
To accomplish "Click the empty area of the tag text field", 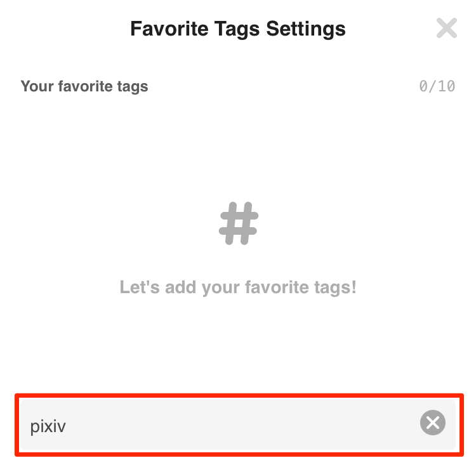I will coord(243,425).
